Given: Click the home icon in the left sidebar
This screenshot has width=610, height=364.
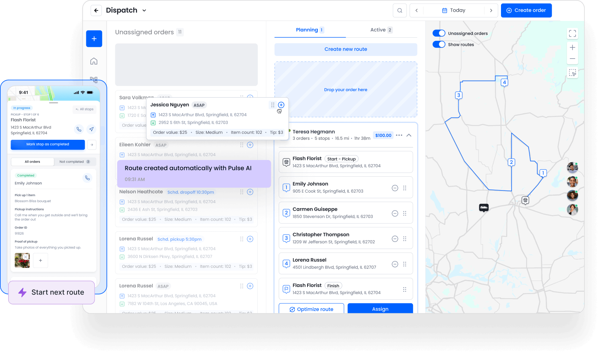Looking at the screenshot, I should (94, 61).
